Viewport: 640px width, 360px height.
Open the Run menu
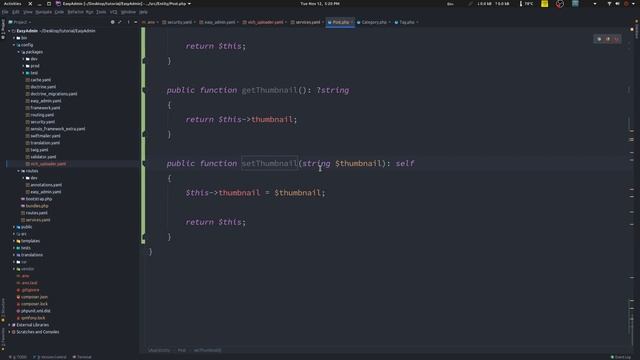coord(89,12)
